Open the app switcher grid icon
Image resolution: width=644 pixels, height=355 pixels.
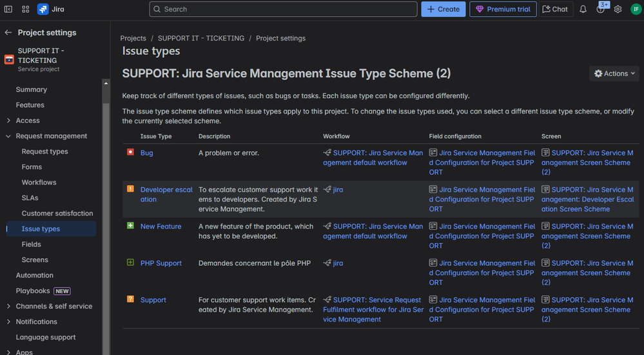pyautogui.click(x=26, y=9)
